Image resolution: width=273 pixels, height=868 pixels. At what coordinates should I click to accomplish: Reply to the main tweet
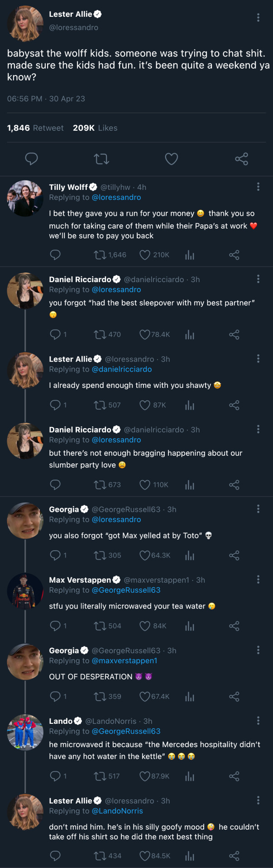pos(31,159)
